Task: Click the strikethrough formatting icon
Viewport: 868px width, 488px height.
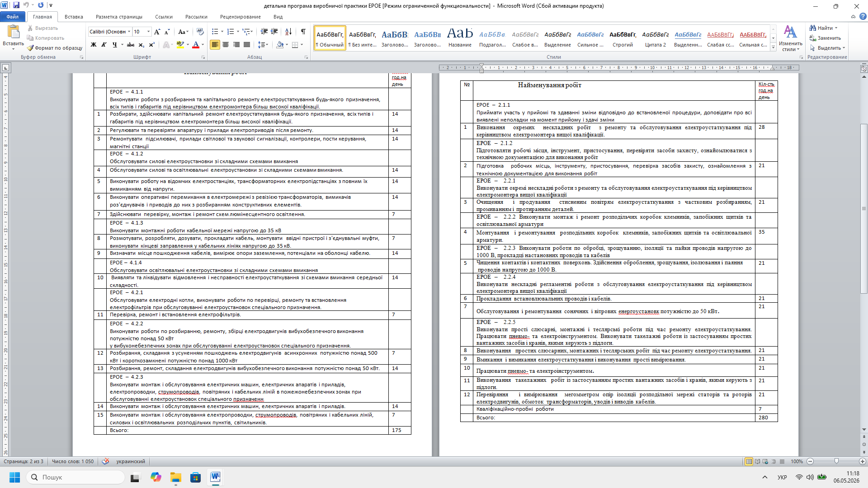Action: (x=131, y=45)
